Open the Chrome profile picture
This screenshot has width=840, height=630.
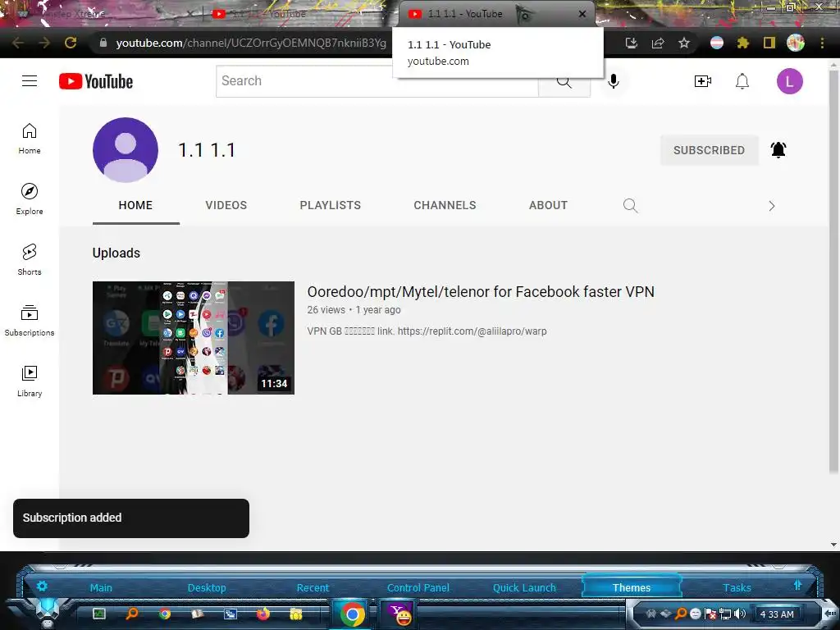point(796,43)
